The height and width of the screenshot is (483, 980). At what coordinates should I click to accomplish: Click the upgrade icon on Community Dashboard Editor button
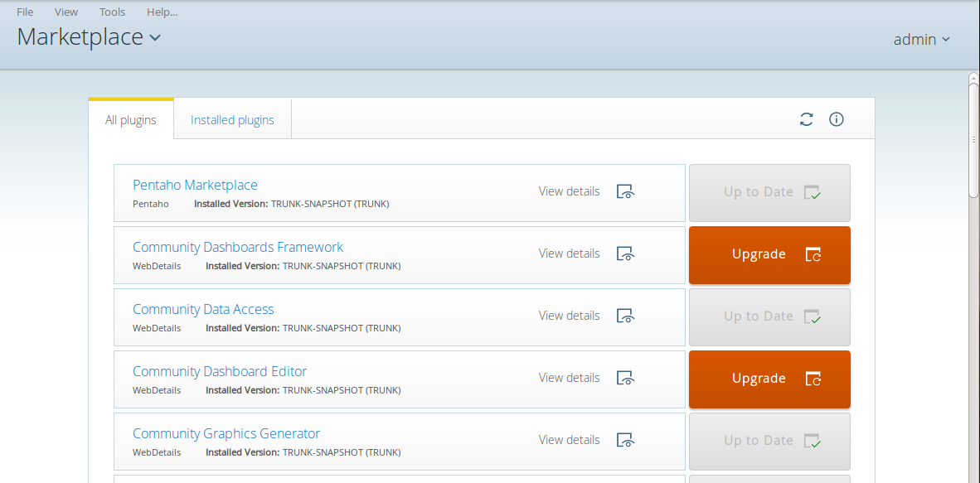pyautogui.click(x=813, y=379)
